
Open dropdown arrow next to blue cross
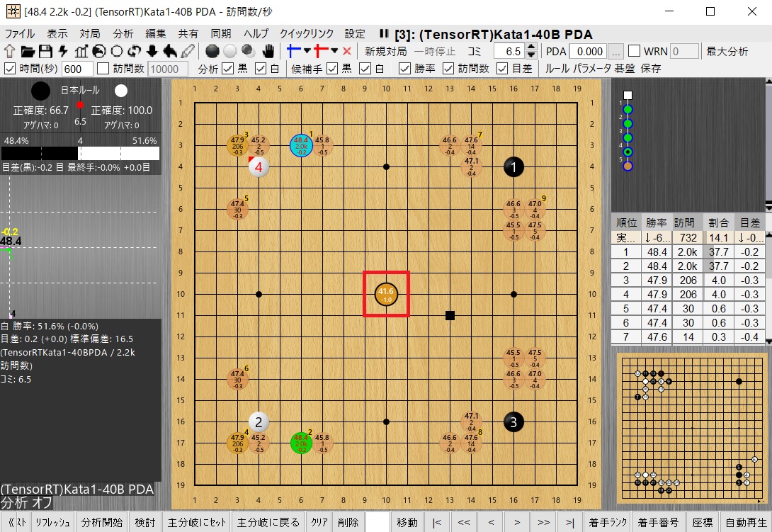[307, 51]
